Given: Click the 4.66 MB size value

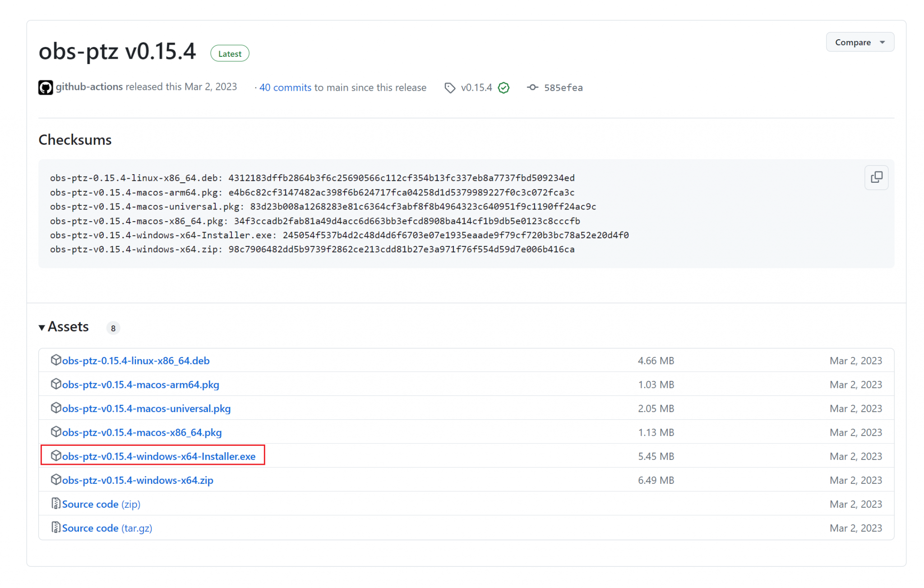Looking at the screenshot, I should tap(656, 361).
